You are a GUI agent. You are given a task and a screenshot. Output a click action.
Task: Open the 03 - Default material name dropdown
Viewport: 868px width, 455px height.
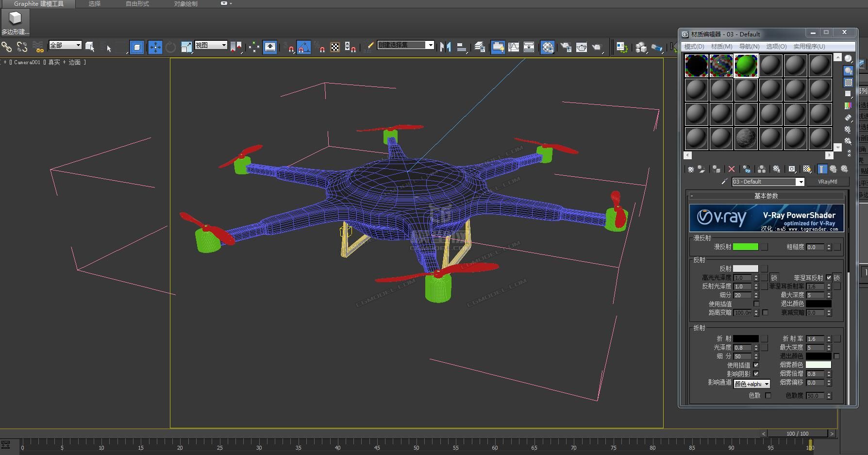[800, 182]
